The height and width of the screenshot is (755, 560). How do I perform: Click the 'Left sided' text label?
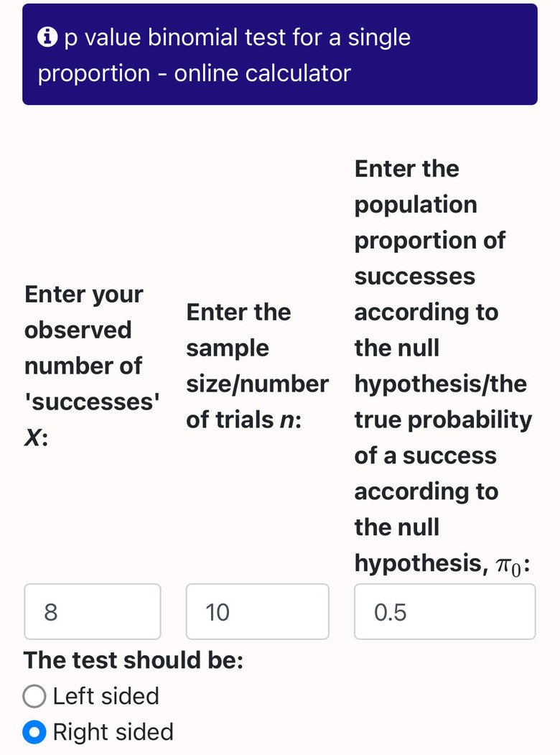tap(106, 696)
